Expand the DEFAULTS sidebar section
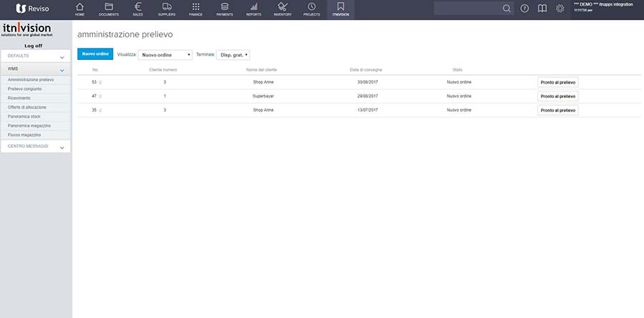The height and width of the screenshot is (318, 644). 36,56
